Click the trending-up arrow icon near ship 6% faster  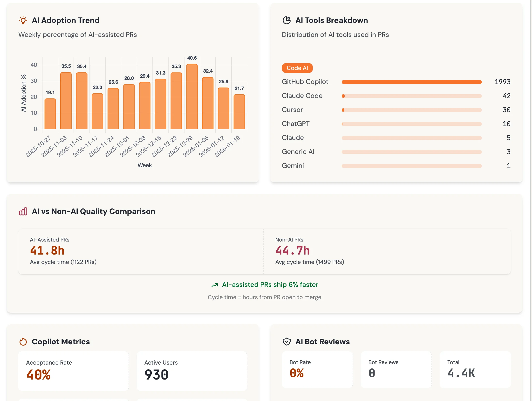click(215, 285)
